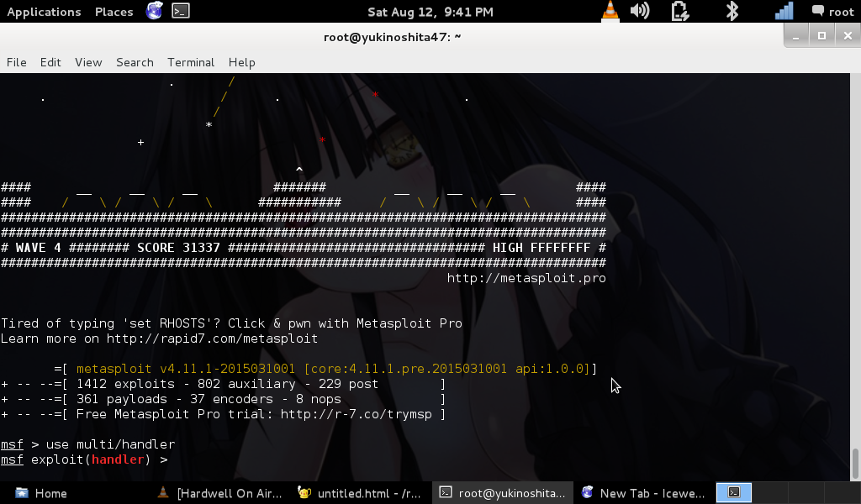Image resolution: width=861 pixels, height=504 pixels.
Task: Click the '1412 exploits' line
Action: point(223,384)
